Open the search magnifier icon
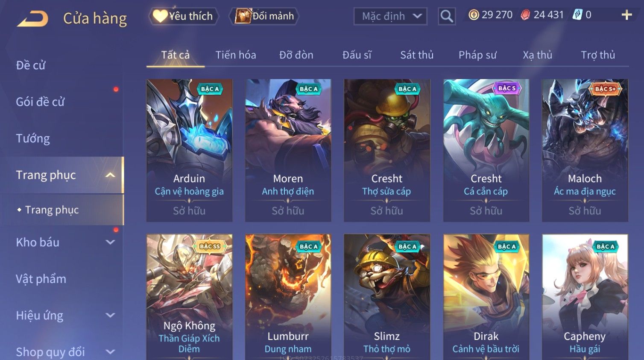 click(x=447, y=16)
